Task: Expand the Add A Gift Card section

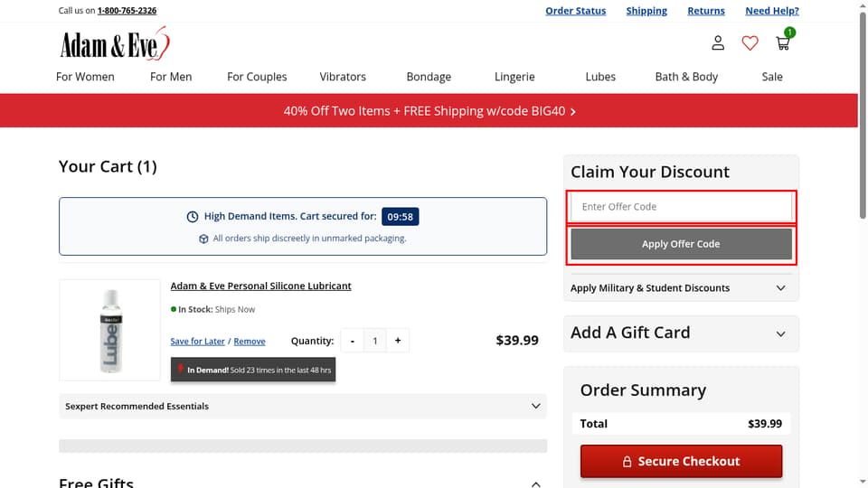Action: (681, 333)
